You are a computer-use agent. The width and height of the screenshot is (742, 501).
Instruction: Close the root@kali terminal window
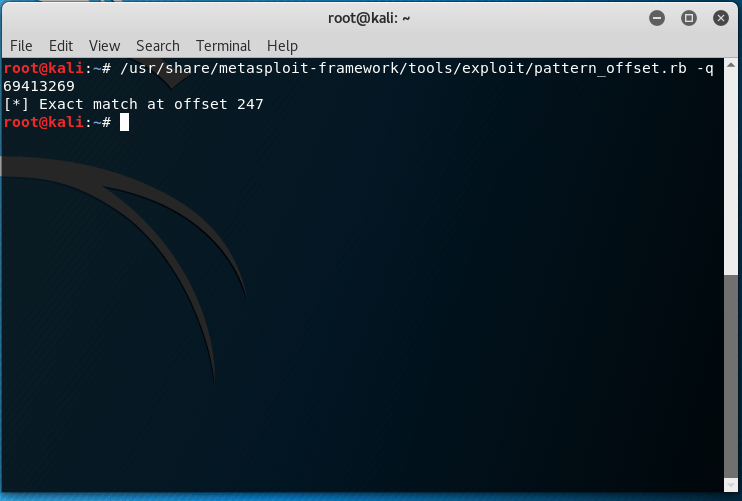pos(721,18)
